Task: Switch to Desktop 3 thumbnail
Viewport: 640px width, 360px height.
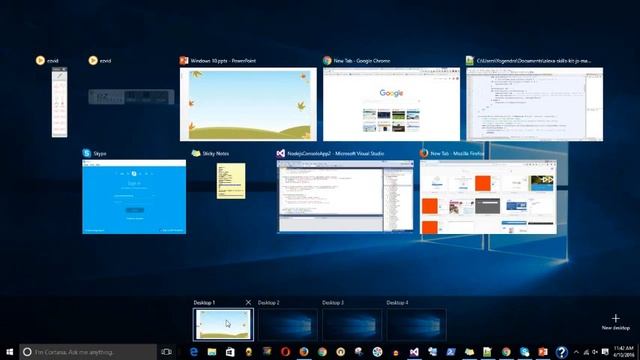Action: click(352, 324)
